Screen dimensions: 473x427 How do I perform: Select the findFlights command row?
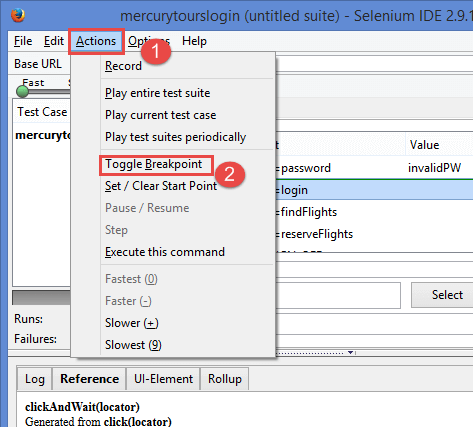374,212
